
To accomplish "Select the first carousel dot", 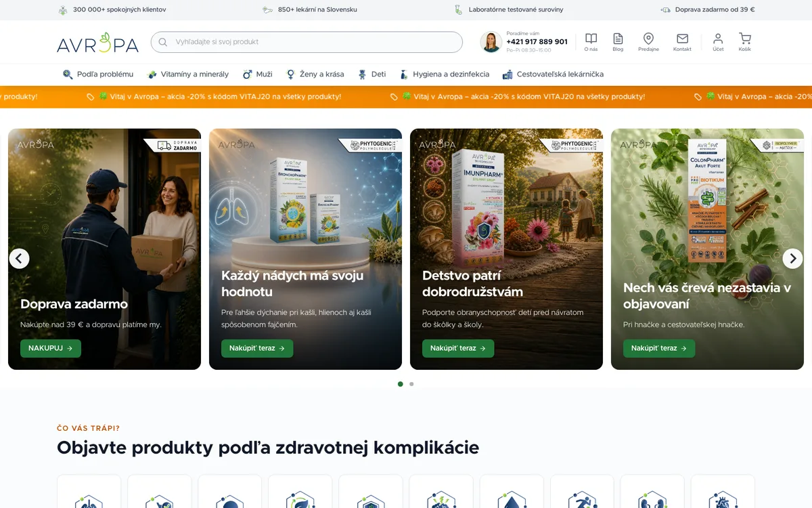I will 401,384.
